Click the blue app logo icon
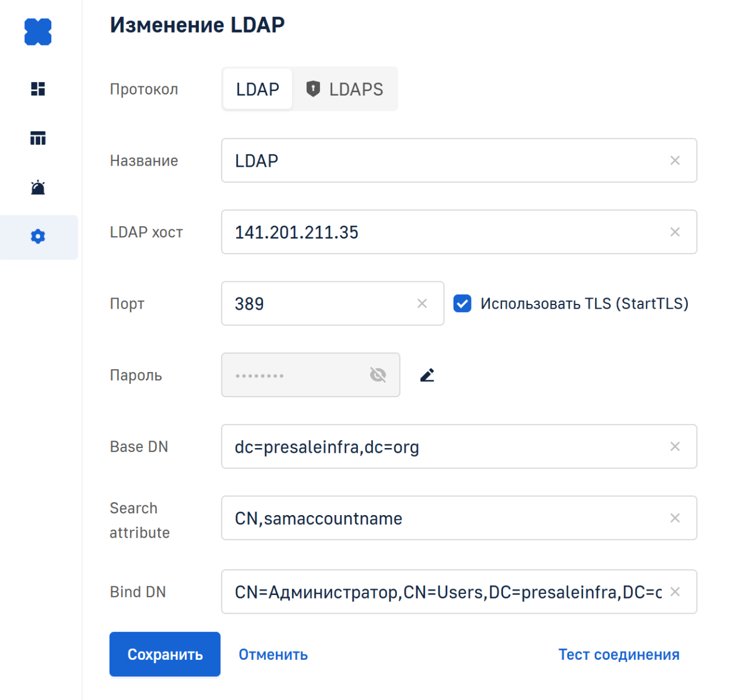The width and height of the screenshot is (741, 700). (x=38, y=32)
